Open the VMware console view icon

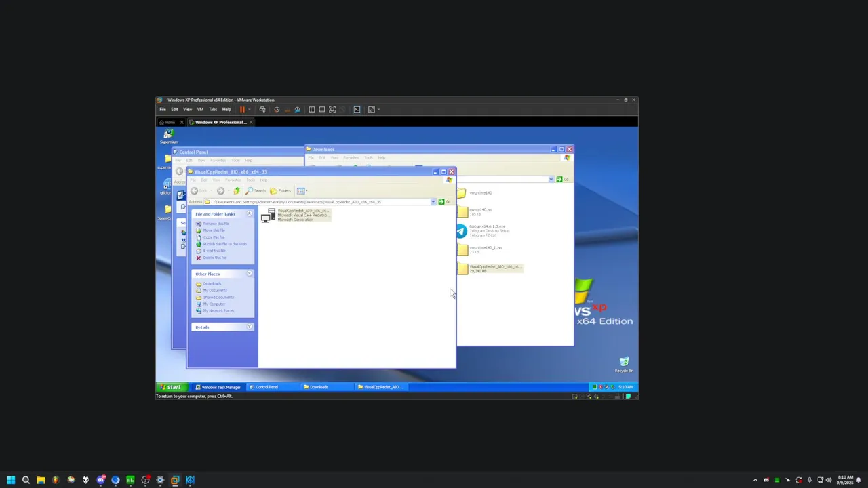coord(357,109)
